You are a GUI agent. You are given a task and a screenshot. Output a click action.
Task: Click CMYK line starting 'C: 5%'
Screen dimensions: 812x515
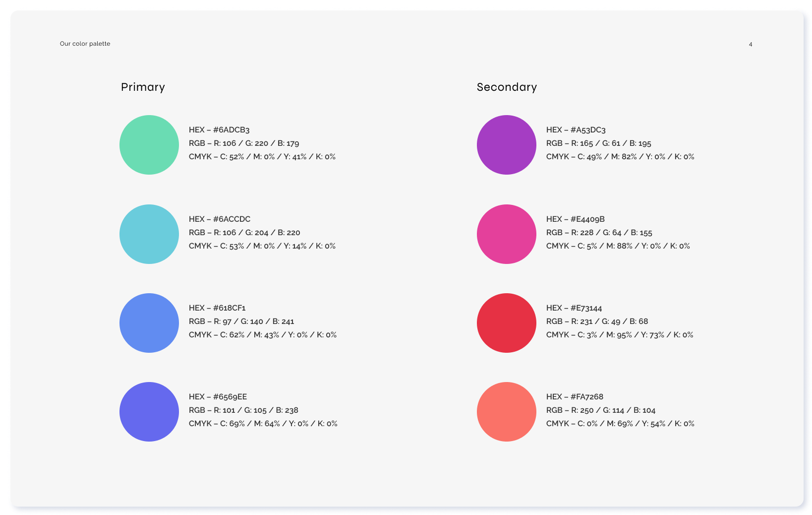coord(618,246)
